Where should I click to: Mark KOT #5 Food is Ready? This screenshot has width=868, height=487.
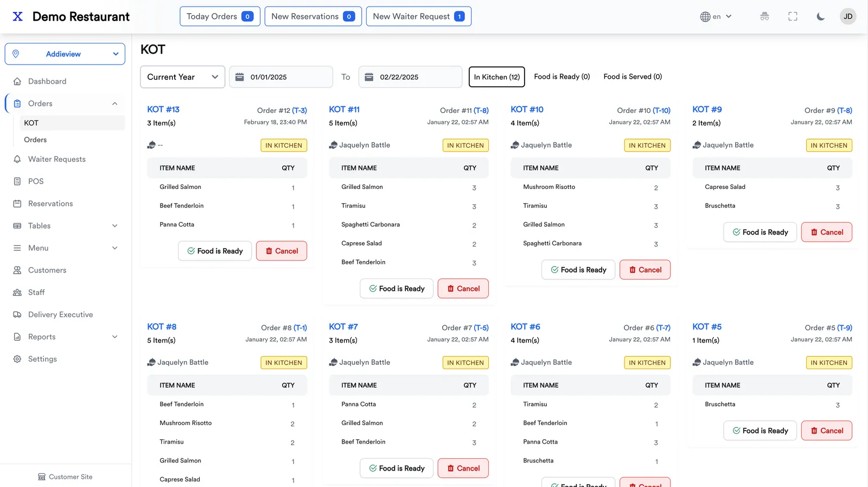click(760, 431)
